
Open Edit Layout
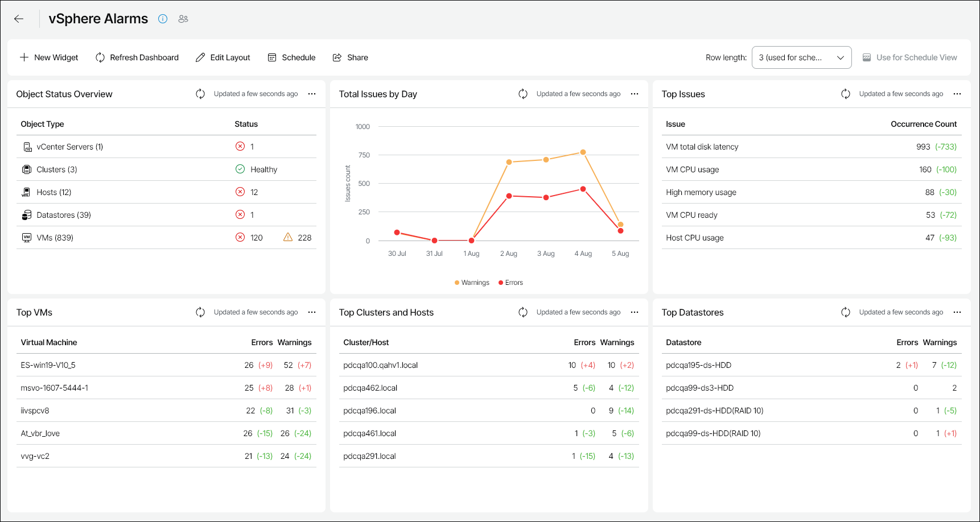click(x=223, y=57)
